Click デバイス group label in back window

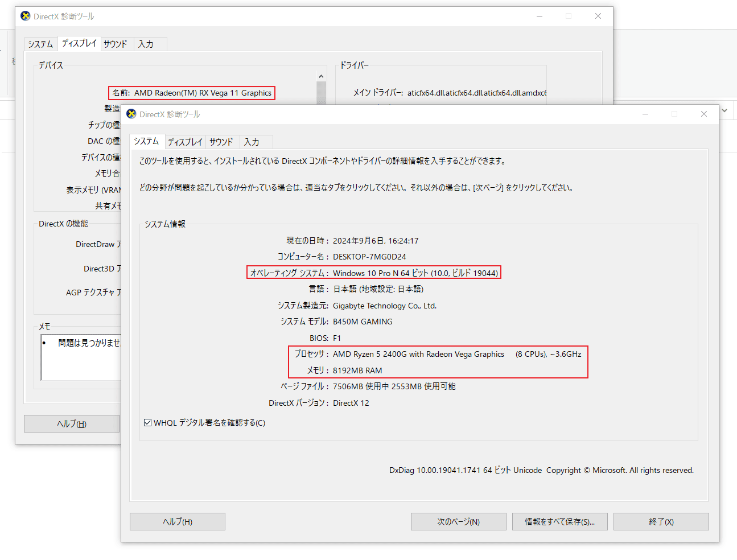click(x=51, y=65)
